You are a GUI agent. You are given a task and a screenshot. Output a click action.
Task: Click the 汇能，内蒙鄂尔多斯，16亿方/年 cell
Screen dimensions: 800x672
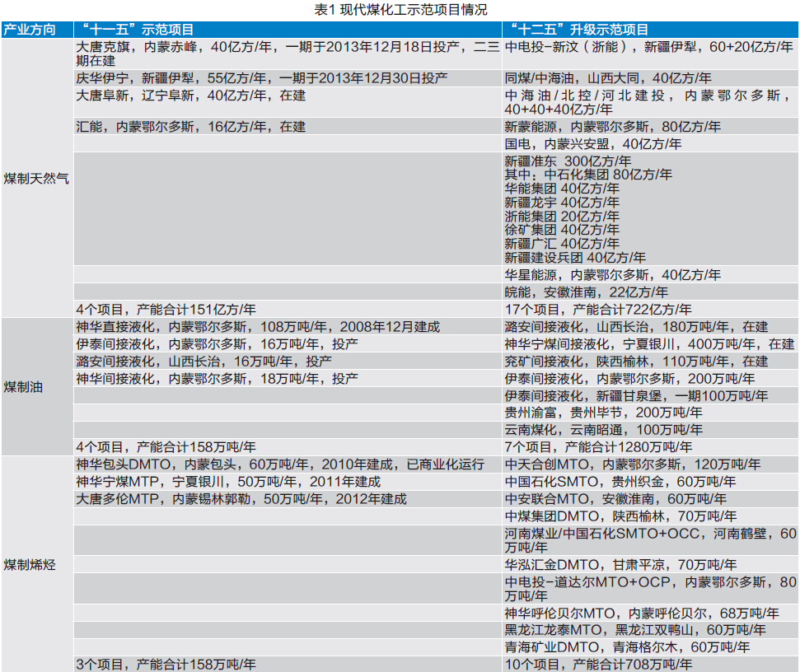(x=288, y=127)
